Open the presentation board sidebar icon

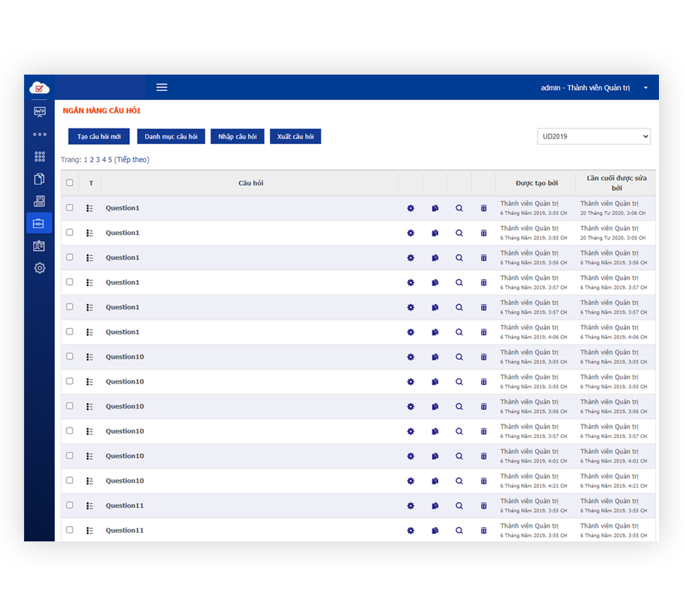[39, 112]
